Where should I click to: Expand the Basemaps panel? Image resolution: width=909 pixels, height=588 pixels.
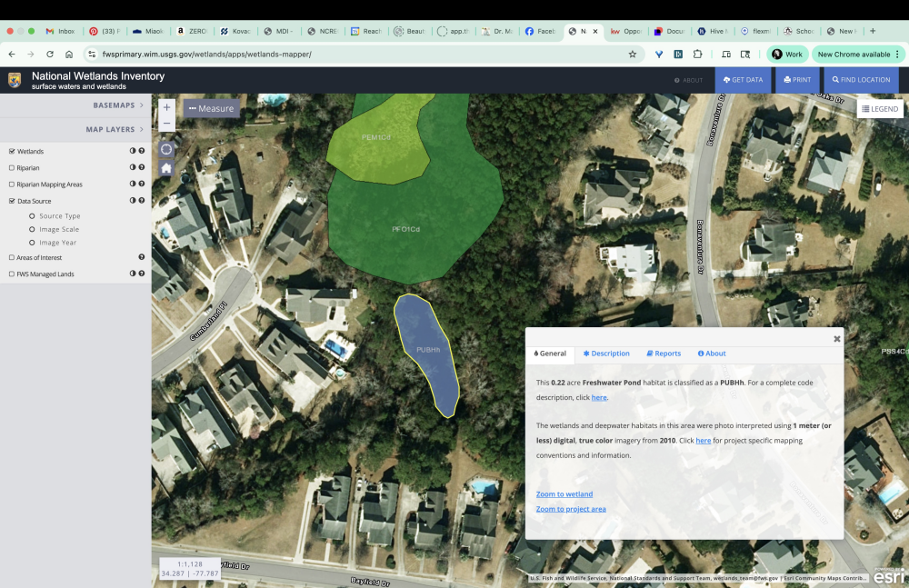coord(118,105)
